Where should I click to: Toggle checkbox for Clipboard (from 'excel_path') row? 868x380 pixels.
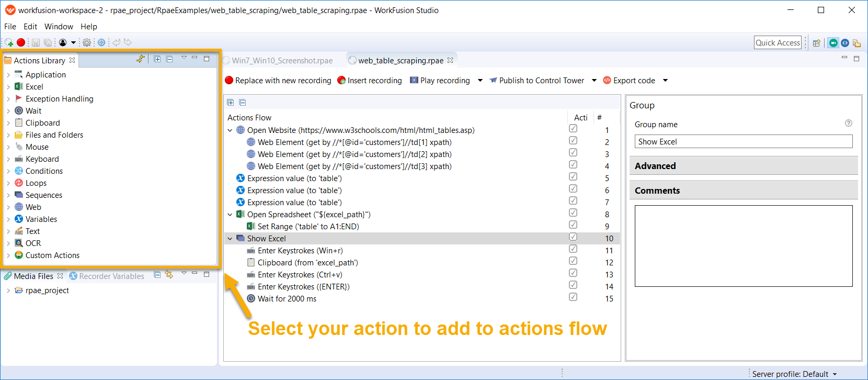tap(573, 261)
